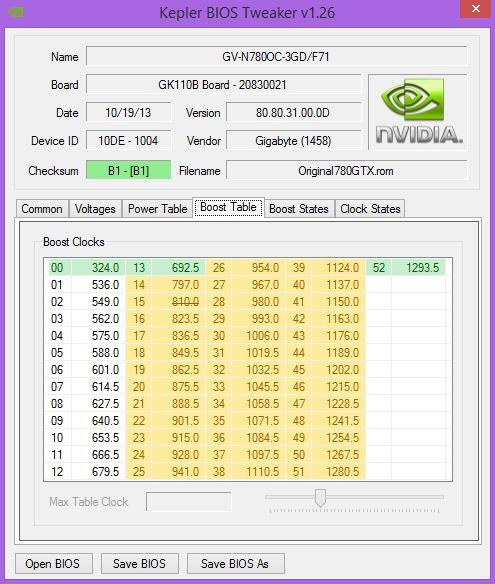
Task: Click index cell 26 in boost table
Action: [219, 267]
